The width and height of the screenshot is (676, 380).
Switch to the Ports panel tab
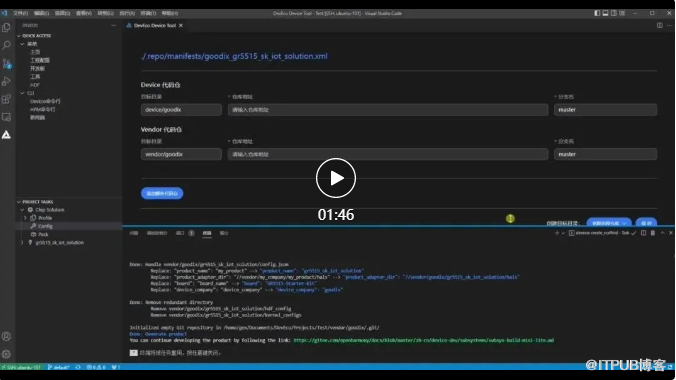point(180,233)
